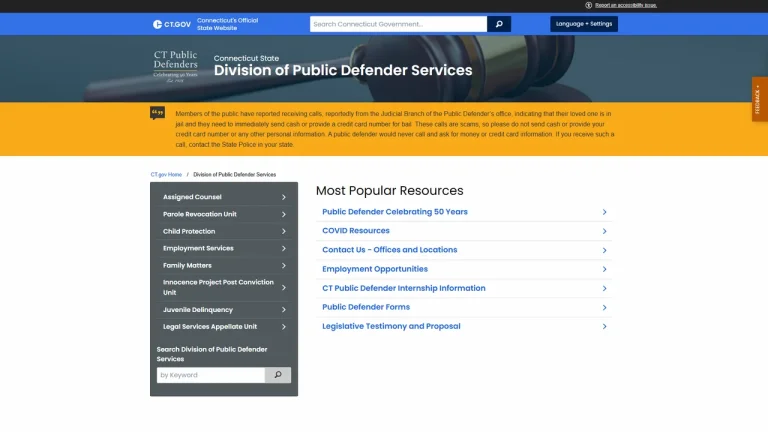Open the orange Feedback side tab
768x432 pixels.
760,99
